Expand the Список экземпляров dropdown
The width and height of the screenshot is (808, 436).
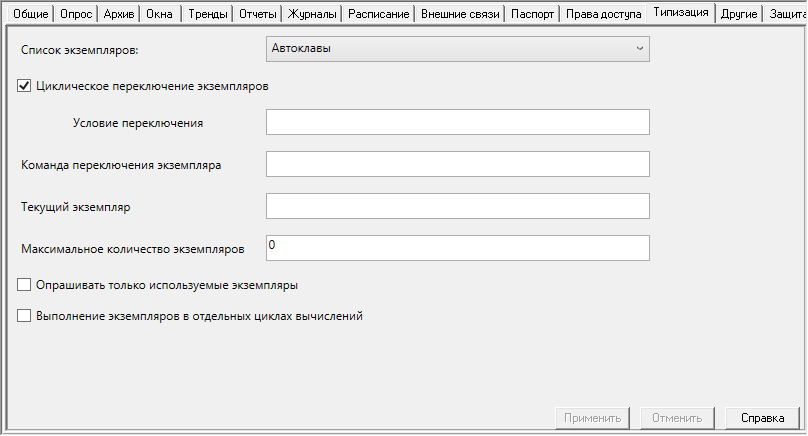point(458,49)
